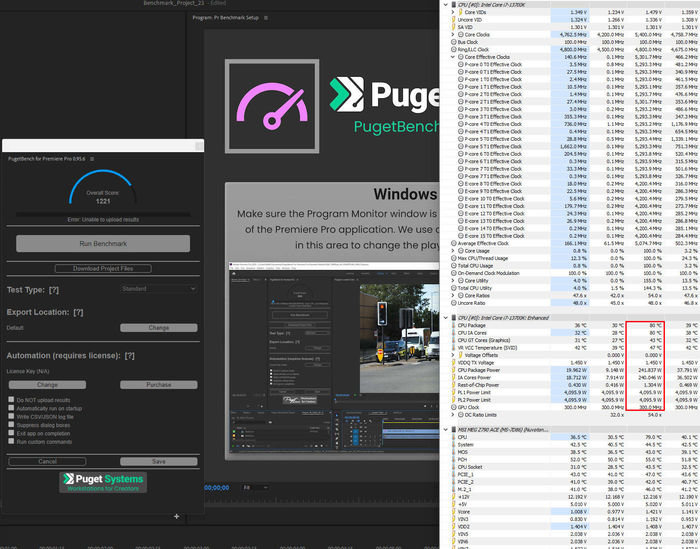Enable Suppress dialog boxes checkbox

click(x=11, y=424)
